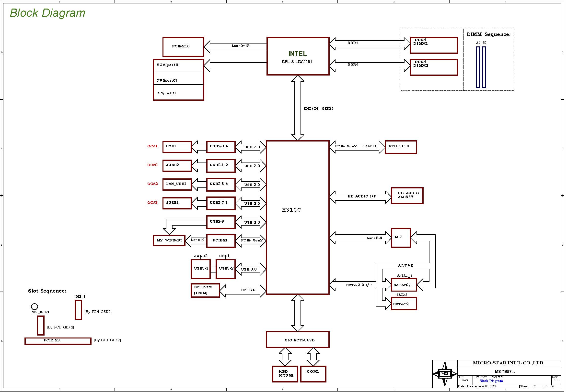Viewport: 567px width, 392px height.
Task: Select the M2 WIFI&BT block
Action: point(169,240)
